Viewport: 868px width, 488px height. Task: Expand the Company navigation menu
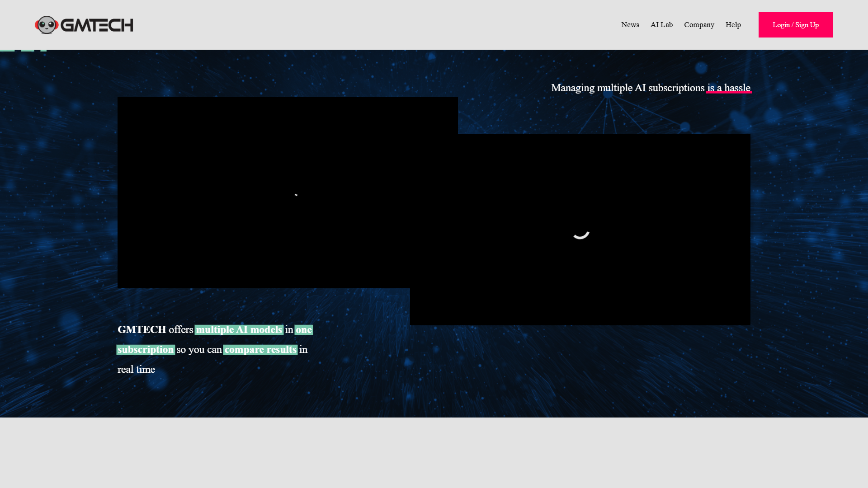point(699,25)
